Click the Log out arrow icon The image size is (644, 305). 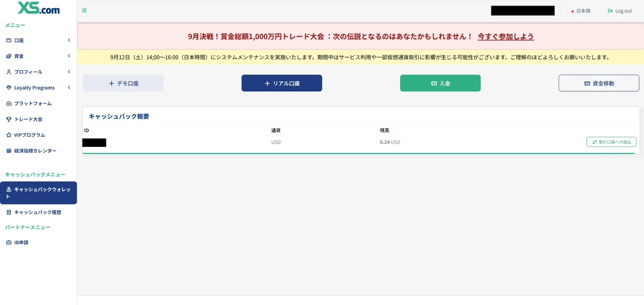[x=610, y=11]
